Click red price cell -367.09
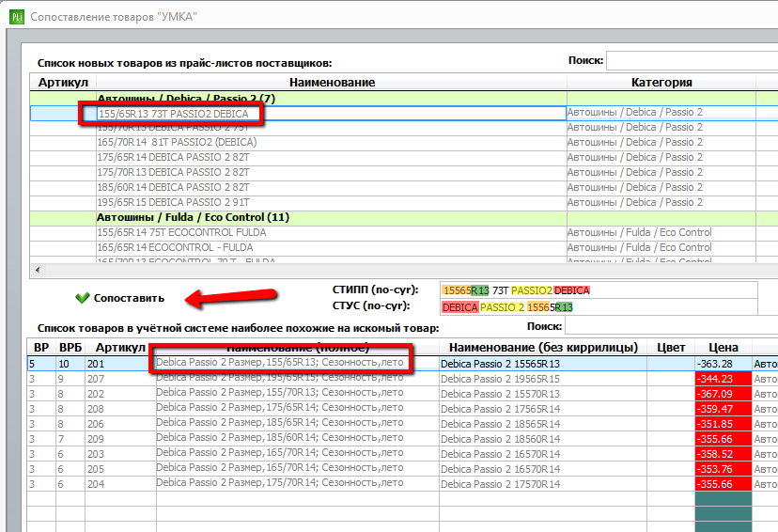778x532 pixels. (724, 394)
